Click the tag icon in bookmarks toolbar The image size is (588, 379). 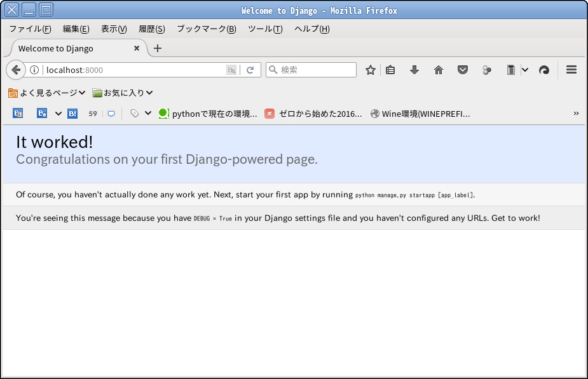coord(135,113)
